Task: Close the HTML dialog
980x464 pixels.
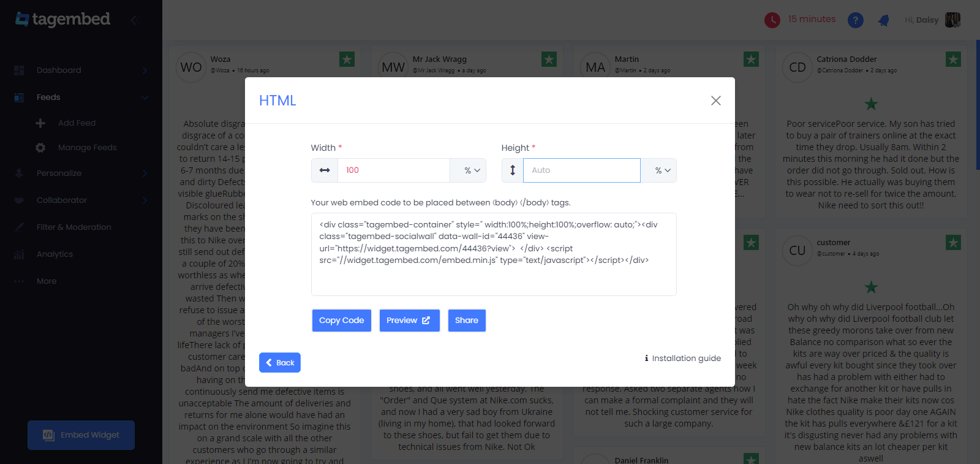Action: click(x=716, y=101)
